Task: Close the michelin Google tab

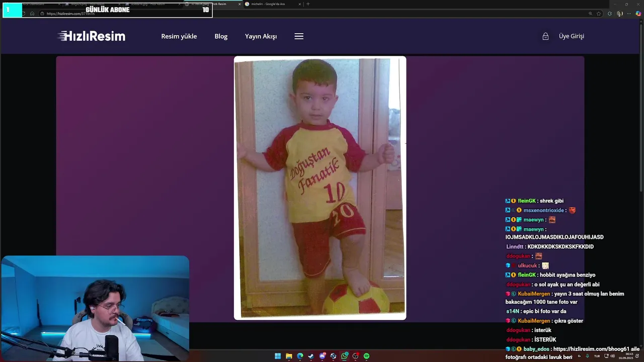Action: tap(300, 4)
